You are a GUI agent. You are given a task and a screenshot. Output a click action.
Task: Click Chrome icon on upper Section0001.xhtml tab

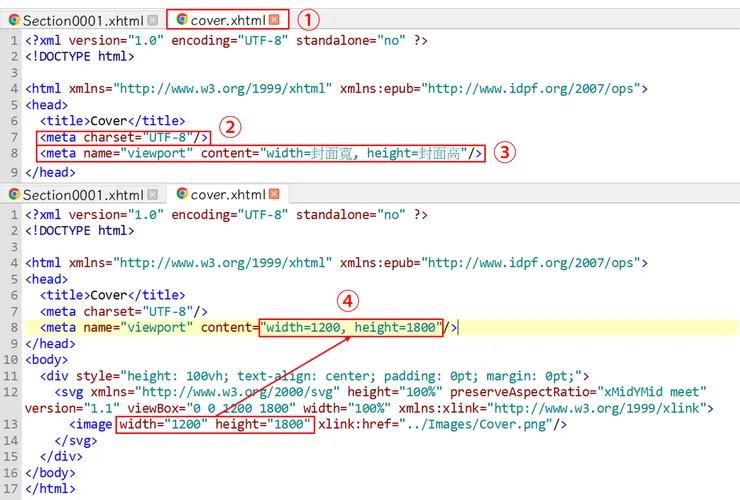(x=15, y=20)
